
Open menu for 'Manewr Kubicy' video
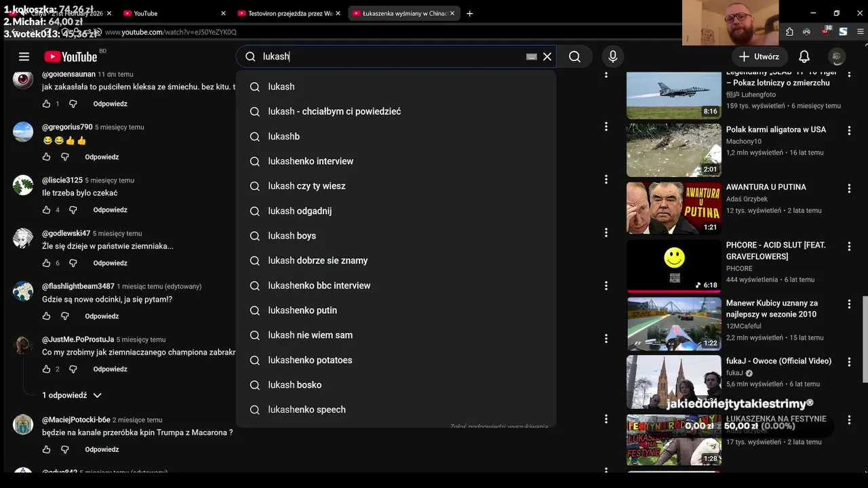click(849, 304)
